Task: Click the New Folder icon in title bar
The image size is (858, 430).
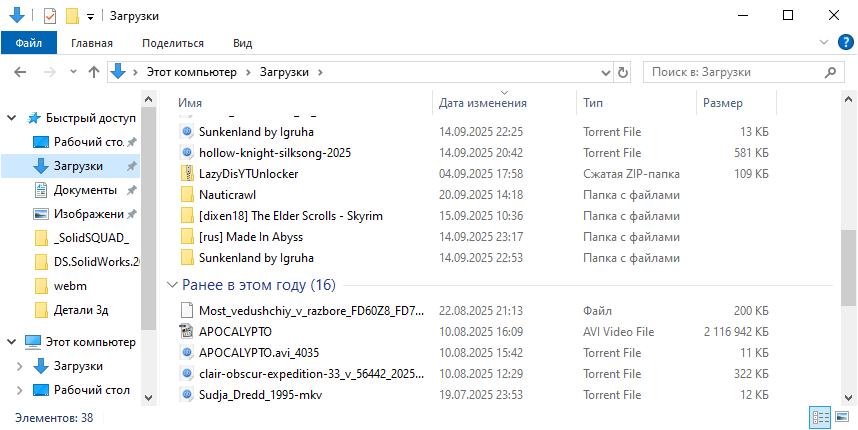Action: pos(71,16)
